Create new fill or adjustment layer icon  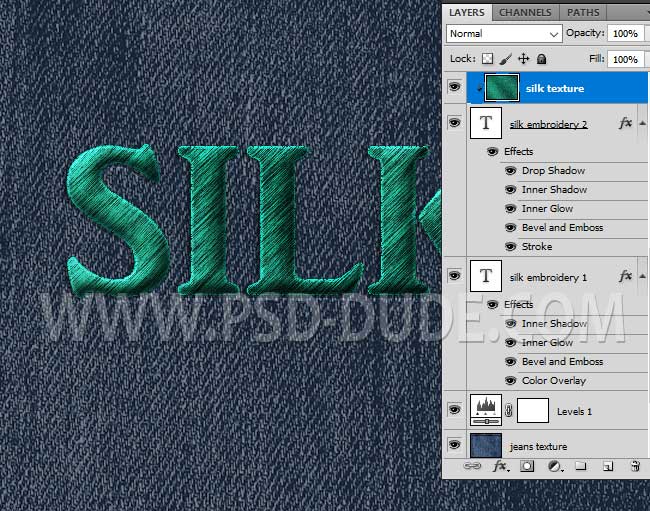point(555,467)
